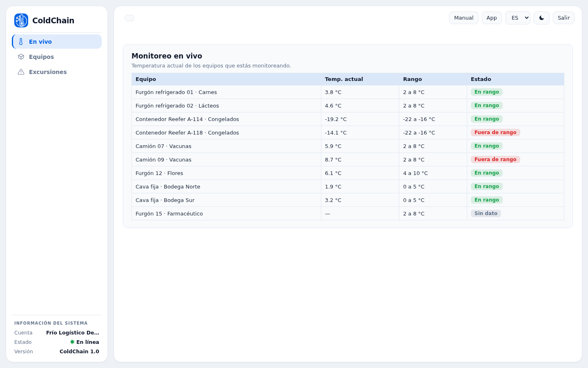The image size is (588, 368).
Task: Click the 8.7 °C temperature value
Action: (x=333, y=160)
